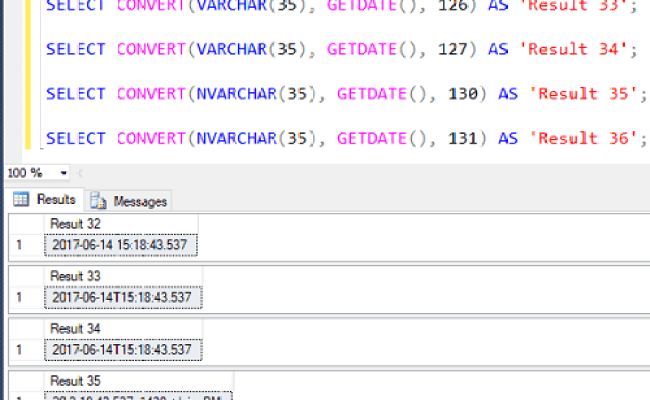Click style code 131 in the query

463,138
